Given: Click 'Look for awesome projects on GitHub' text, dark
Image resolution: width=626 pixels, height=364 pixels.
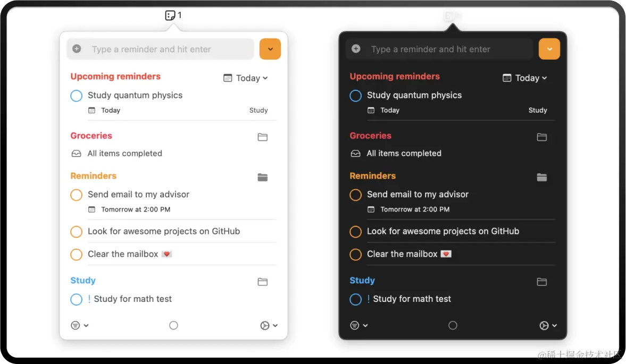Looking at the screenshot, I should click(443, 231).
